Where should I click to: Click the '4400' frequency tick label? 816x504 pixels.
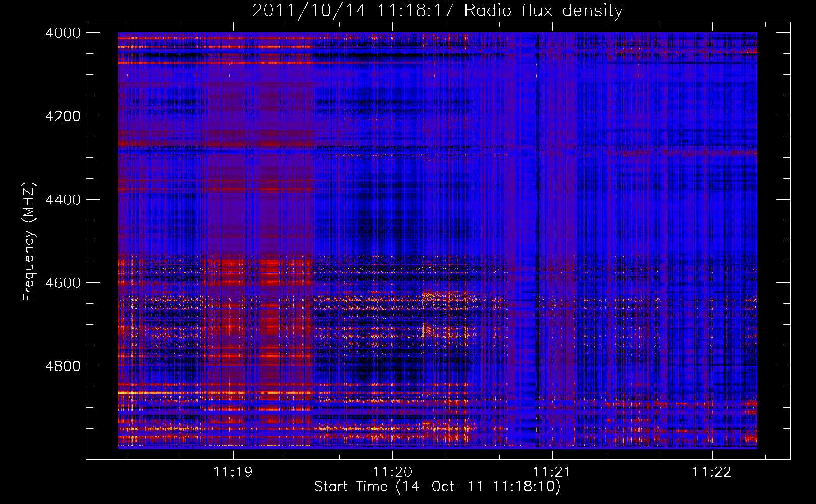[x=63, y=200]
